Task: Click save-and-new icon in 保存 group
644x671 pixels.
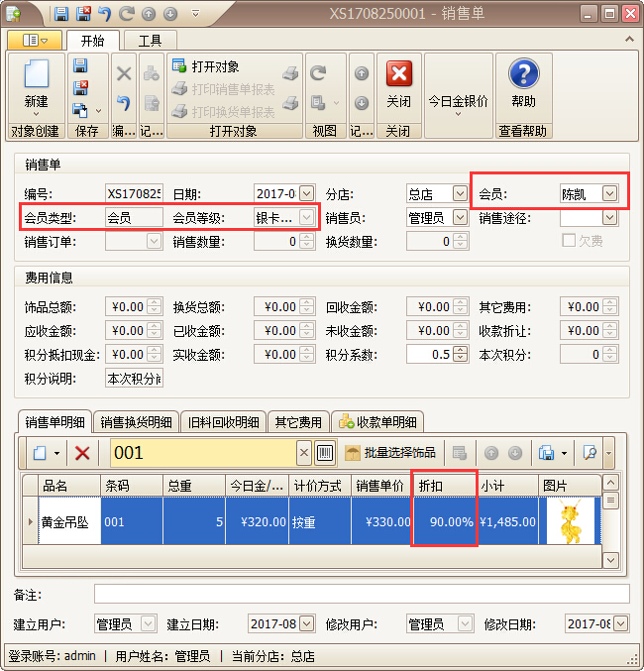Action: point(80,110)
